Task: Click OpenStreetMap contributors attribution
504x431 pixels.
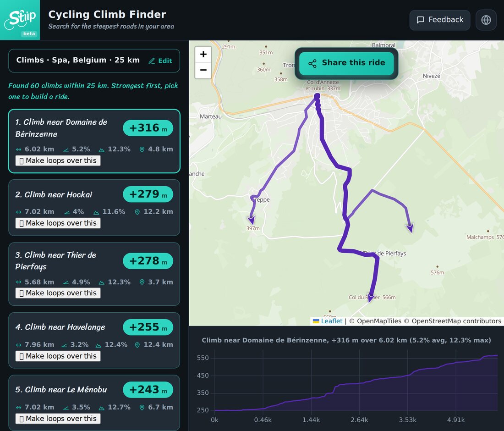Action: 453,321
